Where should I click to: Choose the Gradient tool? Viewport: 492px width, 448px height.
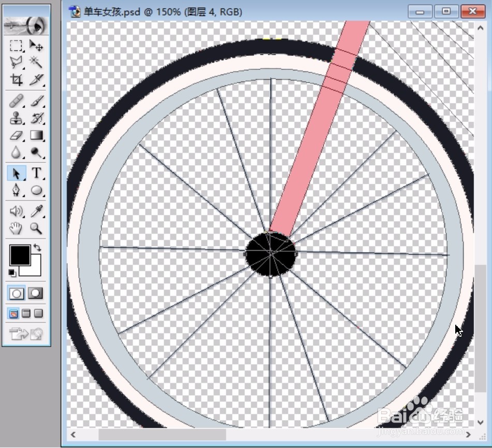click(36, 135)
